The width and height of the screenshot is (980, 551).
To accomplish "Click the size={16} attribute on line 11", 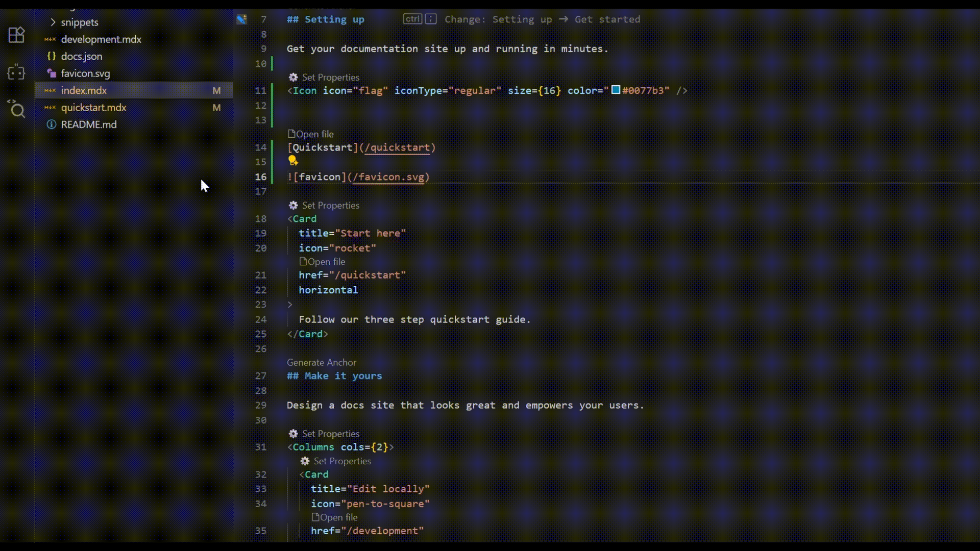I will [534, 91].
